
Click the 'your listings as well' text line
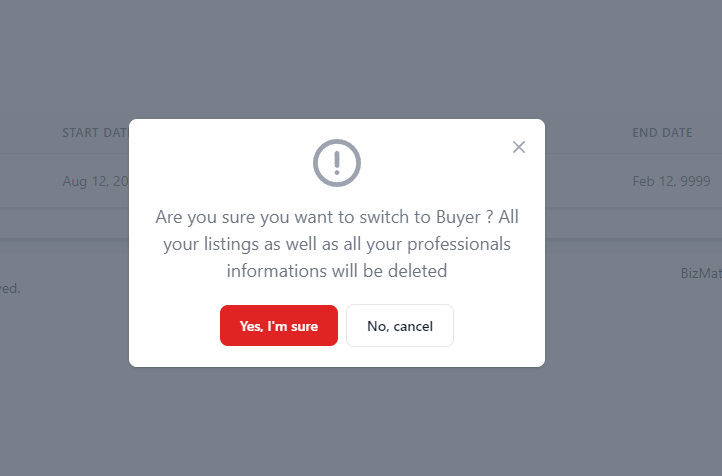(x=336, y=244)
